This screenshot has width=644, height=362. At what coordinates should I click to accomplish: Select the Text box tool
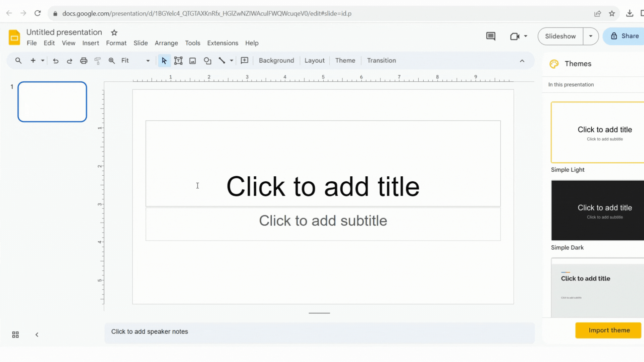[x=178, y=61]
